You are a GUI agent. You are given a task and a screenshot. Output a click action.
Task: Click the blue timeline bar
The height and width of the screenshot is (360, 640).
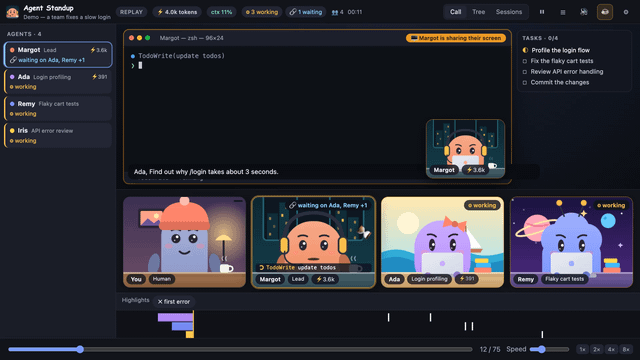(x=182, y=326)
